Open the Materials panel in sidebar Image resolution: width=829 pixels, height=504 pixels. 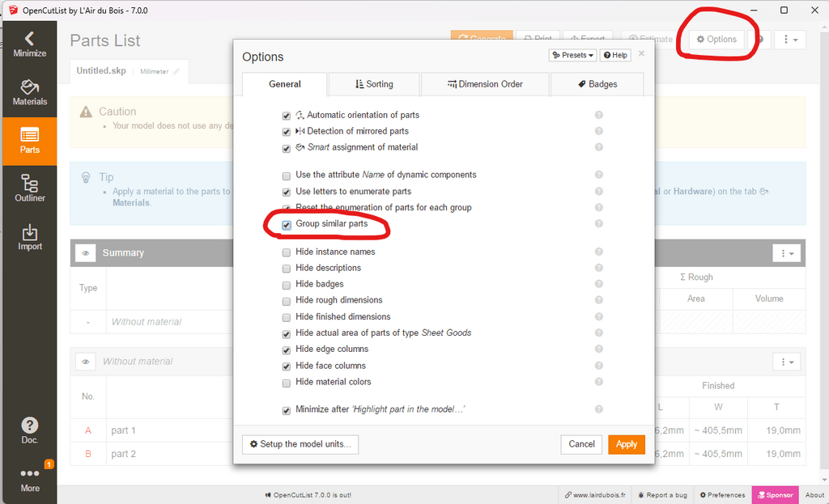pyautogui.click(x=29, y=92)
